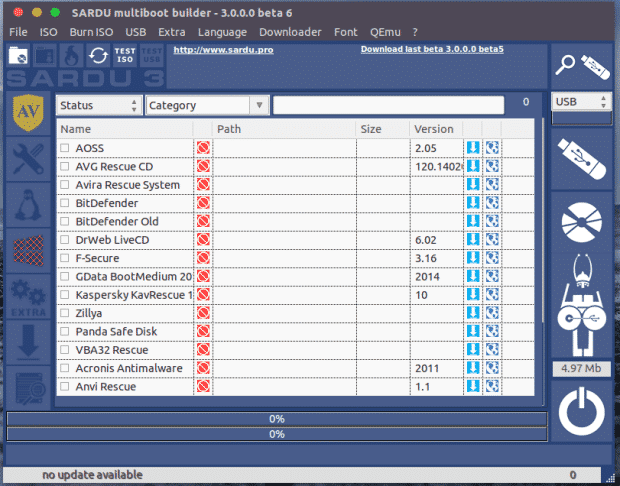Screen dimensions: 620x486
Task: Click the upper 0% progress bar
Action: click(277, 419)
